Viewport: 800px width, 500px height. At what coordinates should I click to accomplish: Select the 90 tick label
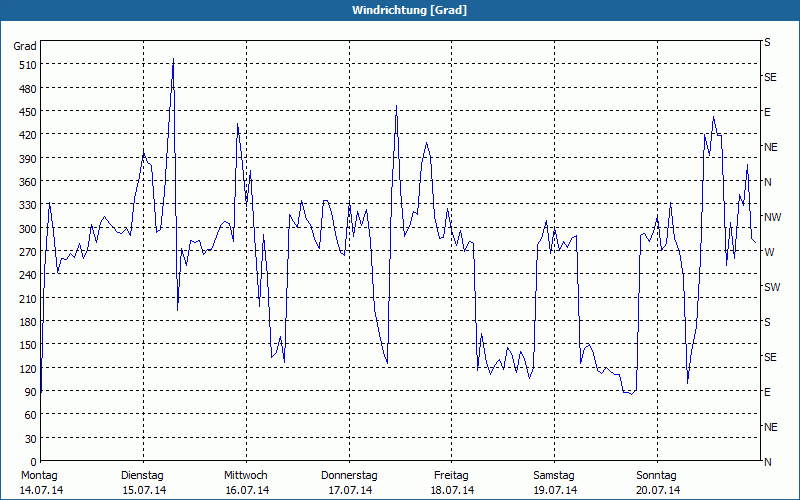pyautogui.click(x=31, y=392)
